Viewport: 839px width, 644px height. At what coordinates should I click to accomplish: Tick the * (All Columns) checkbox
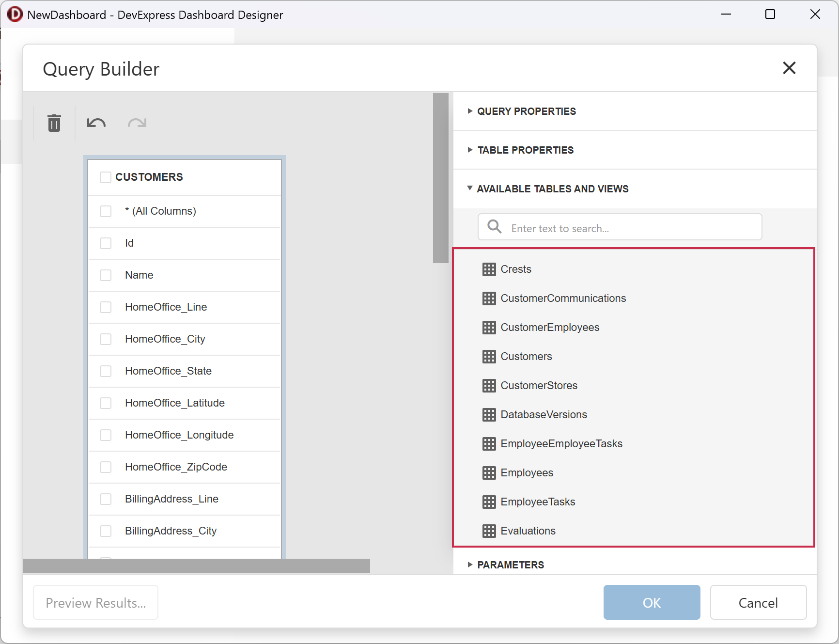click(106, 211)
